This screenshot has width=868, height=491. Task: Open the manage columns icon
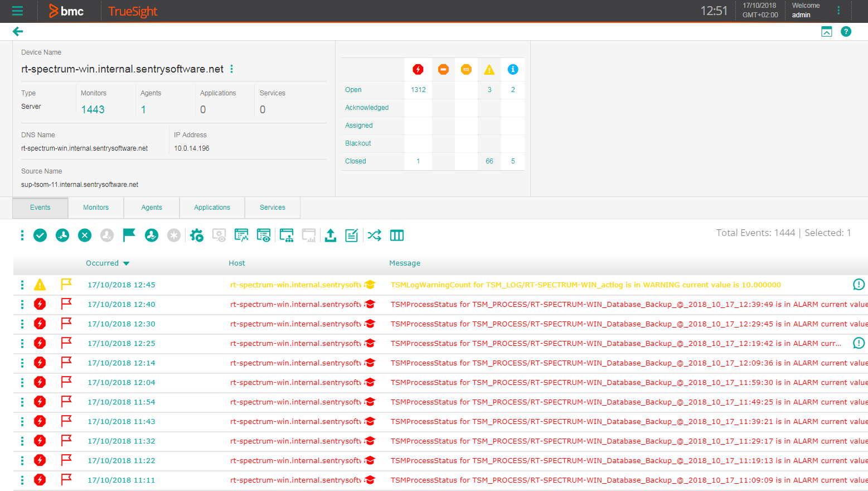(397, 235)
